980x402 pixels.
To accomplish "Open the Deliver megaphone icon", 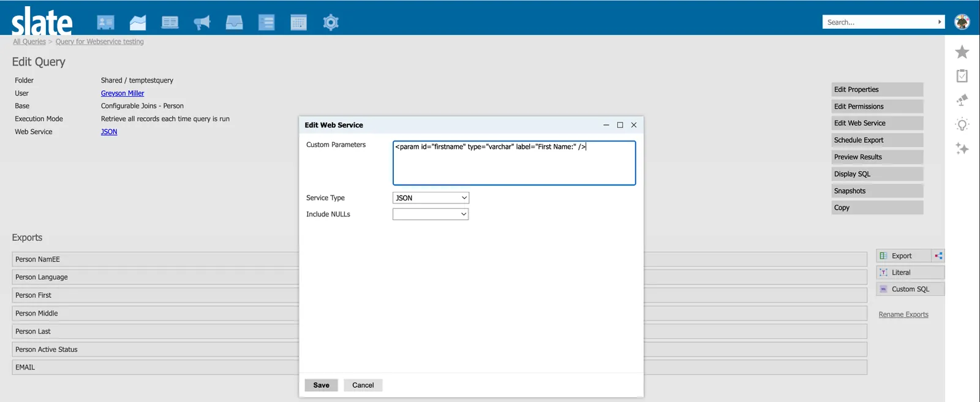I will pos(202,23).
